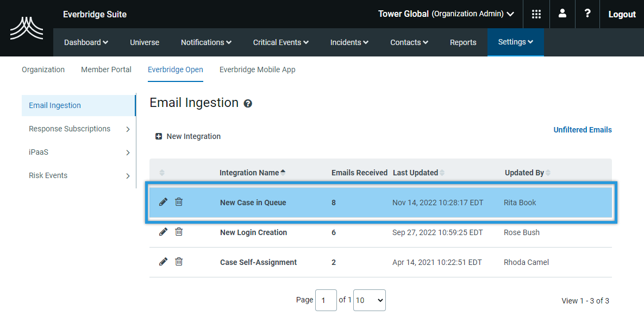Viewport: 644px width, 329px height.
Task: Open the results-per-page dropdown
Action: coord(369,300)
